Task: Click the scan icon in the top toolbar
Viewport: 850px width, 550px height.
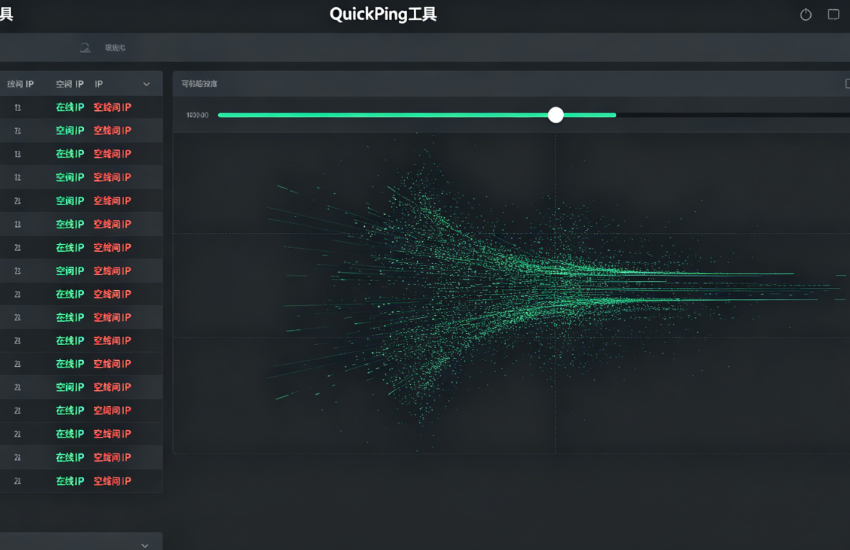Action: click(x=86, y=47)
